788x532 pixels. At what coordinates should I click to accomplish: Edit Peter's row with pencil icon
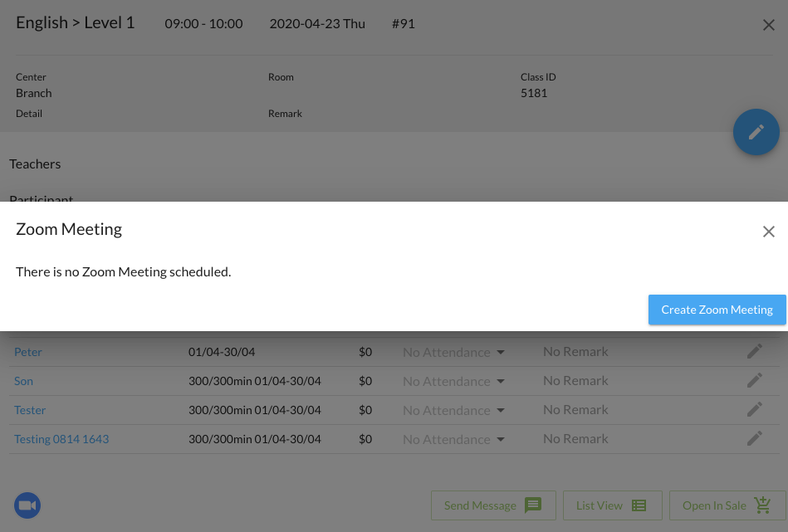pyautogui.click(x=754, y=352)
